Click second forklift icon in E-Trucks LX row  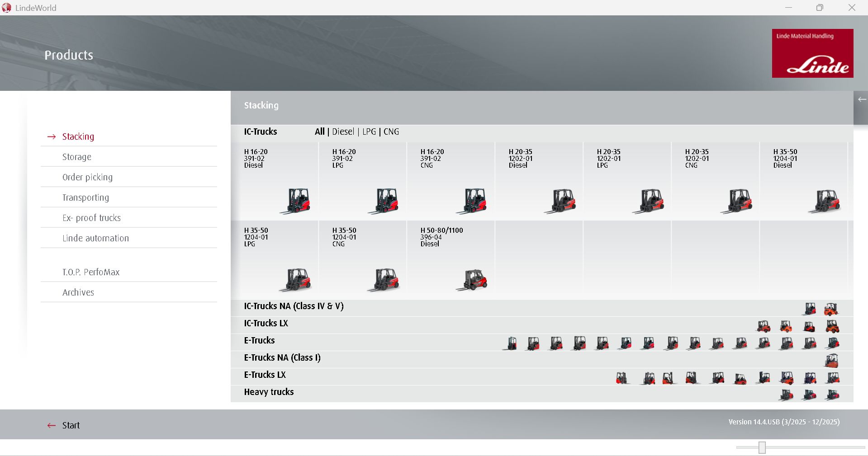[648, 378]
